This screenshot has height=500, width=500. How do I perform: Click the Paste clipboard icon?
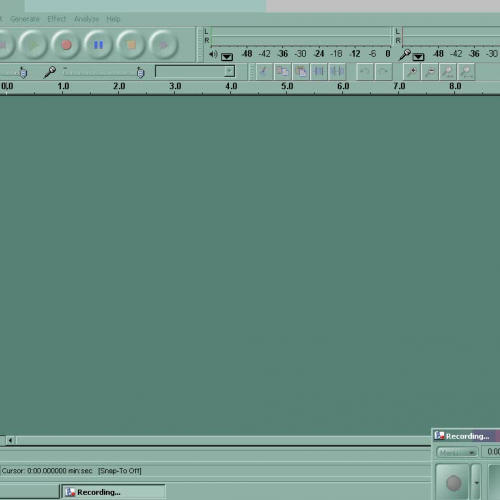click(x=301, y=71)
